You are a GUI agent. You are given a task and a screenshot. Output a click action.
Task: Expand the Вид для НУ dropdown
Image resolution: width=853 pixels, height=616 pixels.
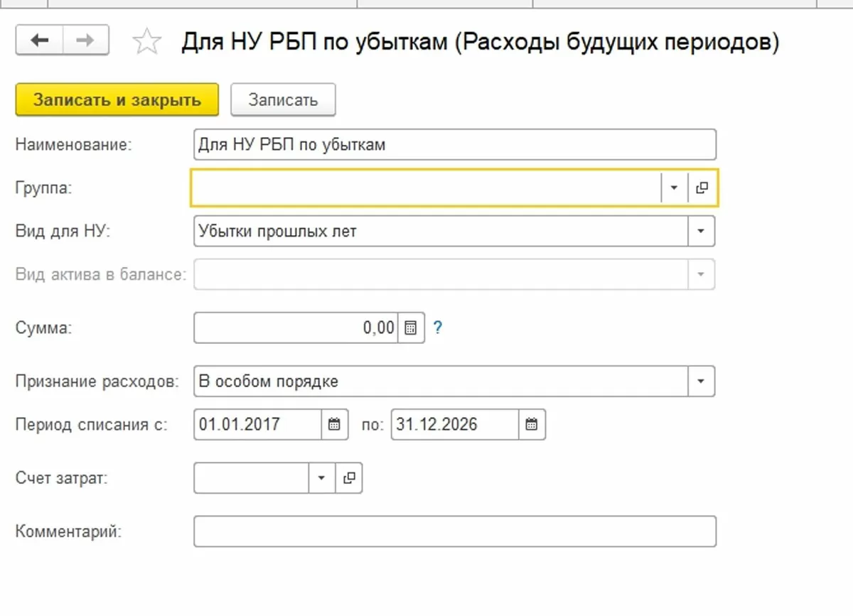(x=701, y=232)
